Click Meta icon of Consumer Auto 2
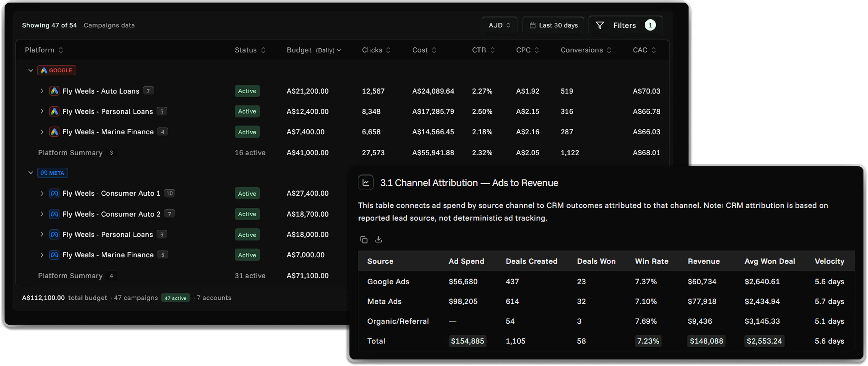The height and width of the screenshot is (366, 868). [54, 214]
